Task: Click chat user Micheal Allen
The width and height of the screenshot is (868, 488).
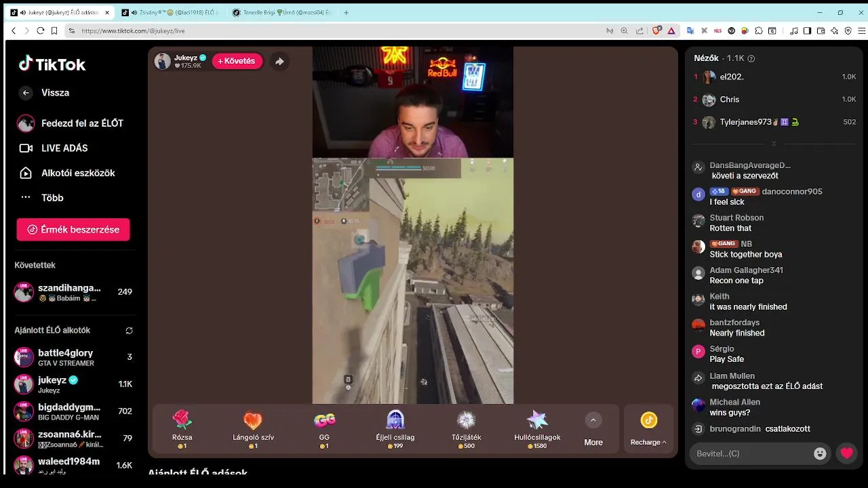Action: pos(734,402)
